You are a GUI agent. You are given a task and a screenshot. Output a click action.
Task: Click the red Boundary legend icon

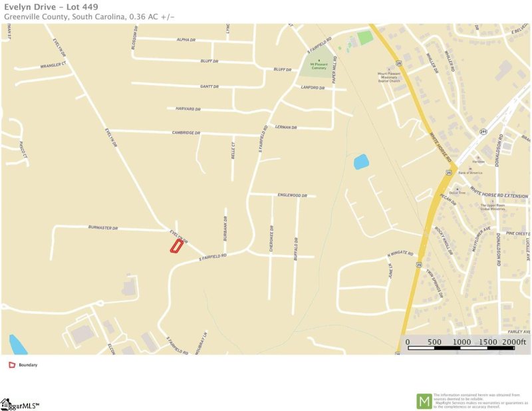coord(12,365)
